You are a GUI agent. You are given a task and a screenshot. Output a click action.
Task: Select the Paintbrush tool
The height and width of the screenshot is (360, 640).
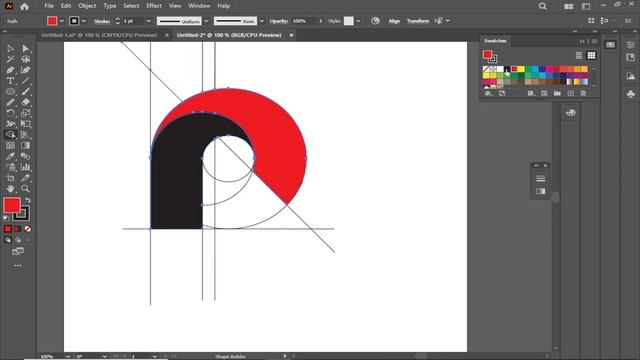coord(25,92)
